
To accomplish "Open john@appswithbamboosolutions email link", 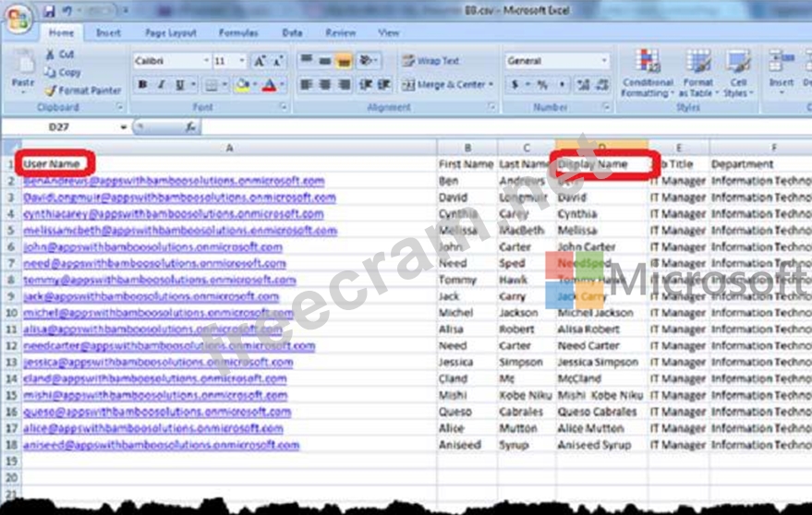I will pos(152,247).
